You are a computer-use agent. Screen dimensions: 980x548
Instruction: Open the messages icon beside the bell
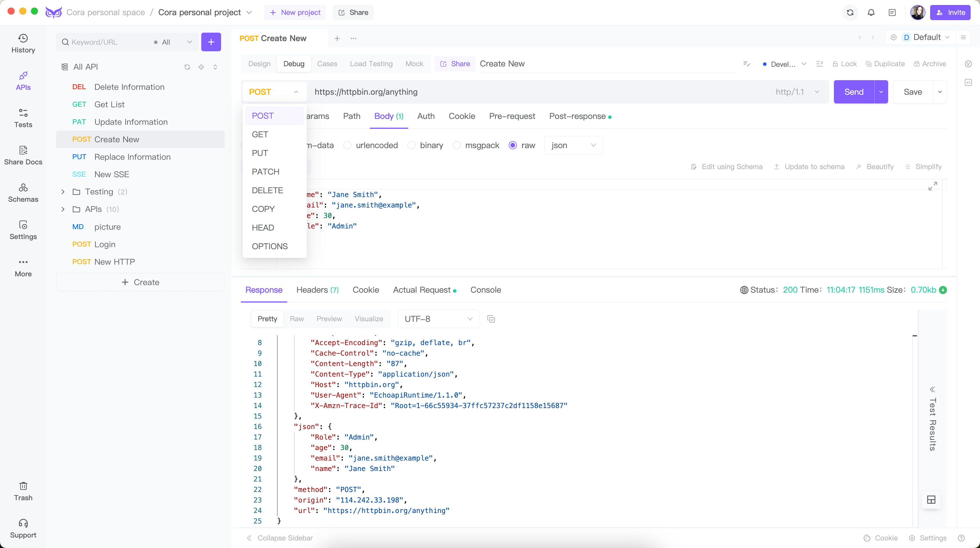click(x=892, y=13)
